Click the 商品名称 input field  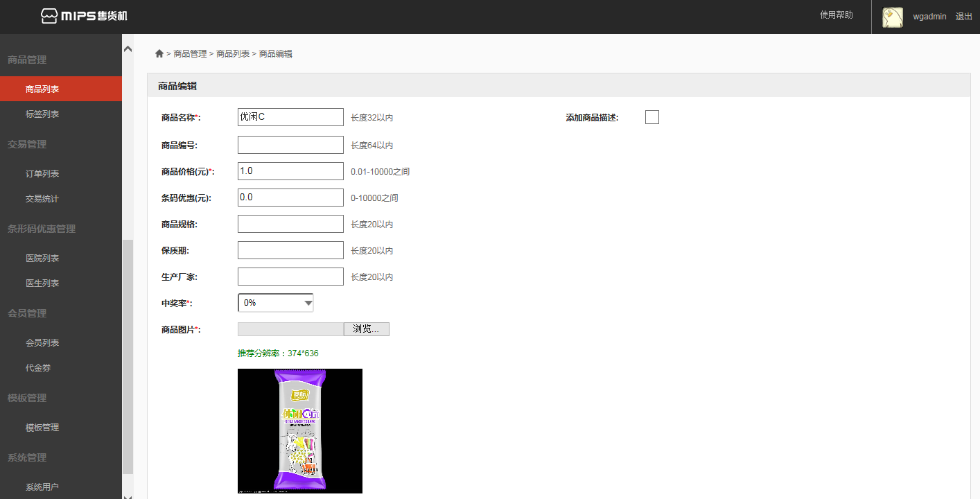[x=290, y=118]
